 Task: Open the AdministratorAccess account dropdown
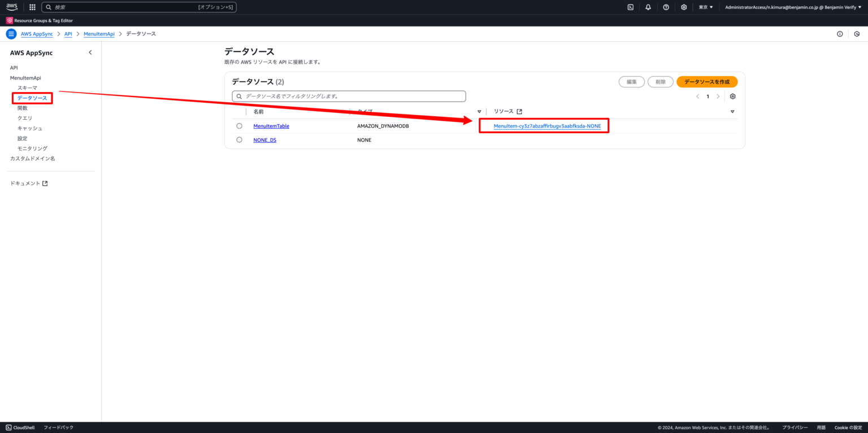(791, 7)
